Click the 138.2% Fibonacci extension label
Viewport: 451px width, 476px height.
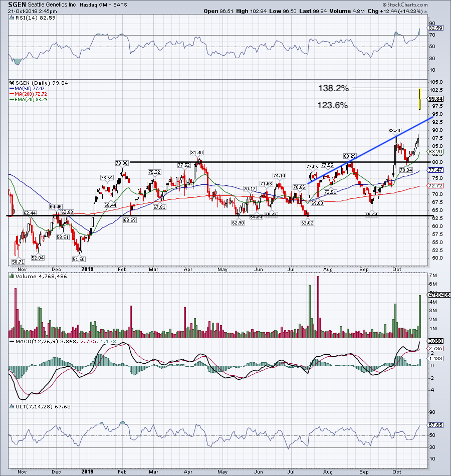333,88
